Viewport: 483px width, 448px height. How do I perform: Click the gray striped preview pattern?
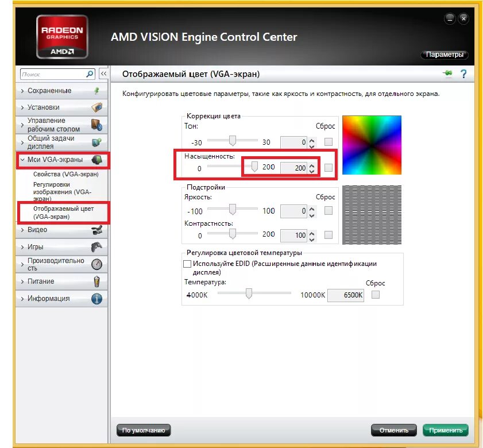click(372, 215)
